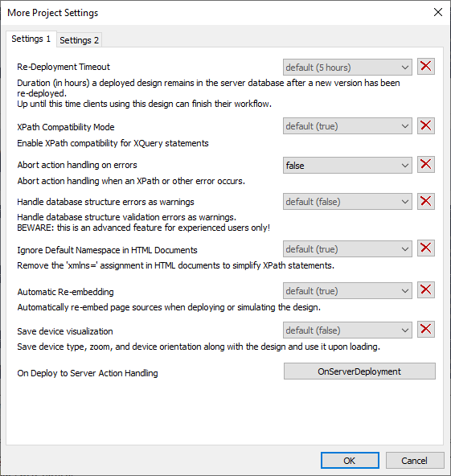Expand the Automatic Re-embedding dropdown

pyautogui.click(x=347, y=291)
